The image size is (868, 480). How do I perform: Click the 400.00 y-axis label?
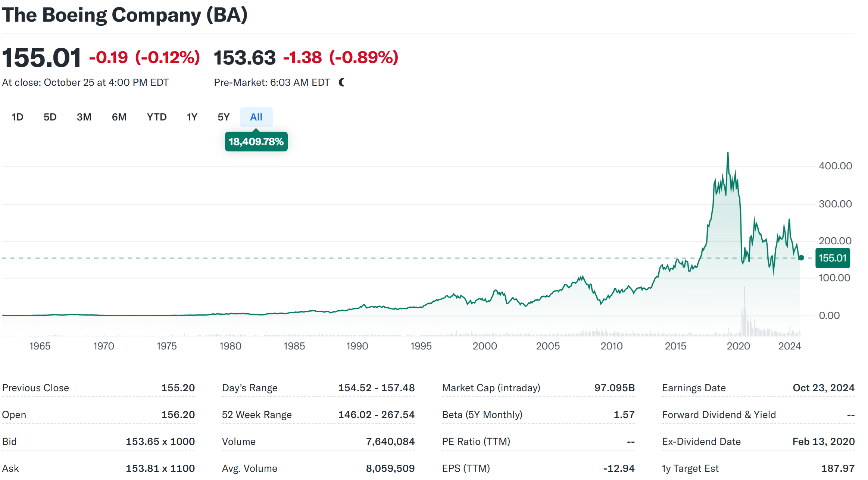(x=835, y=166)
